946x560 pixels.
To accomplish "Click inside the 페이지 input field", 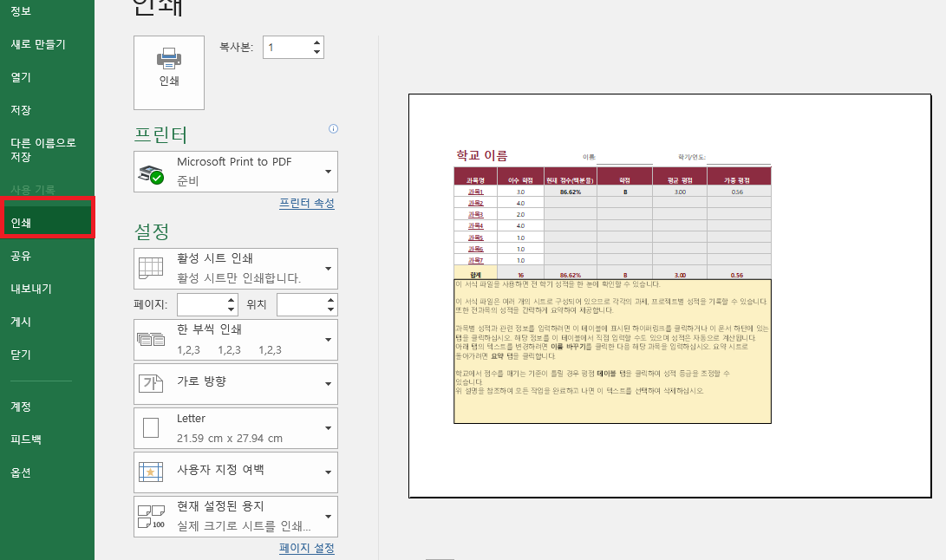I will [201, 304].
